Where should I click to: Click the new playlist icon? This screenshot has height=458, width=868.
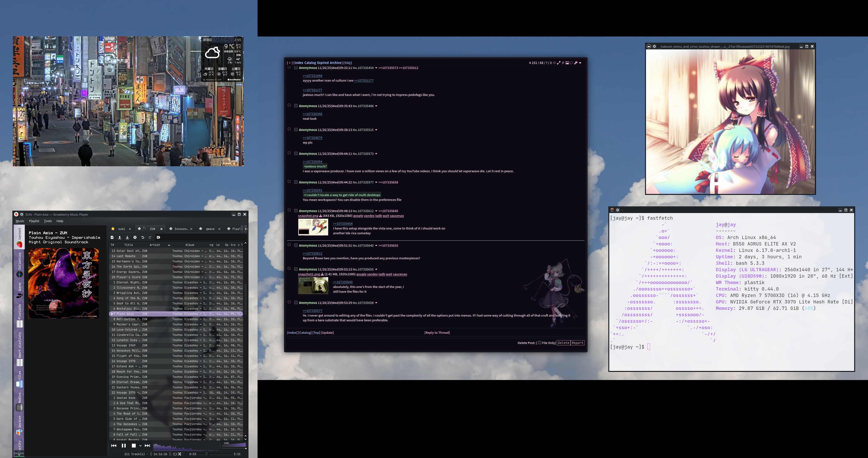point(112,237)
